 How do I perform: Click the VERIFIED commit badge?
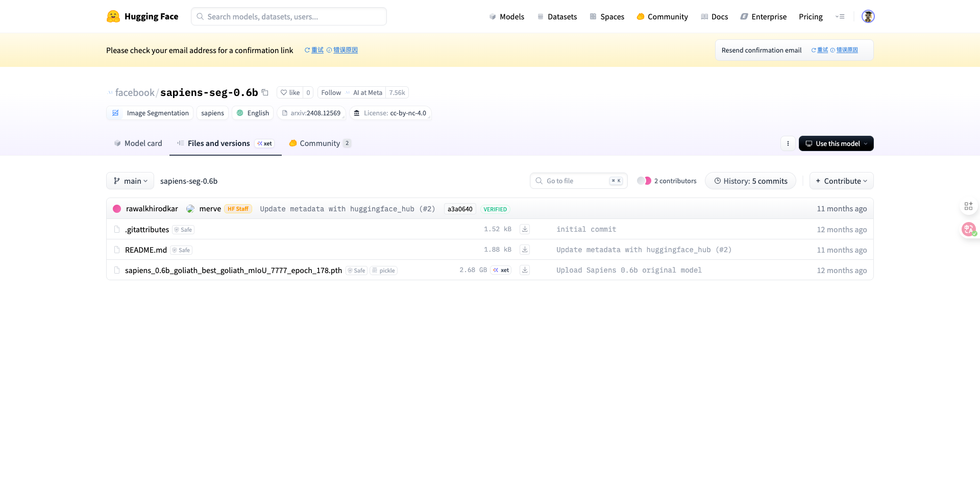pyautogui.click(x=495, y=209)
